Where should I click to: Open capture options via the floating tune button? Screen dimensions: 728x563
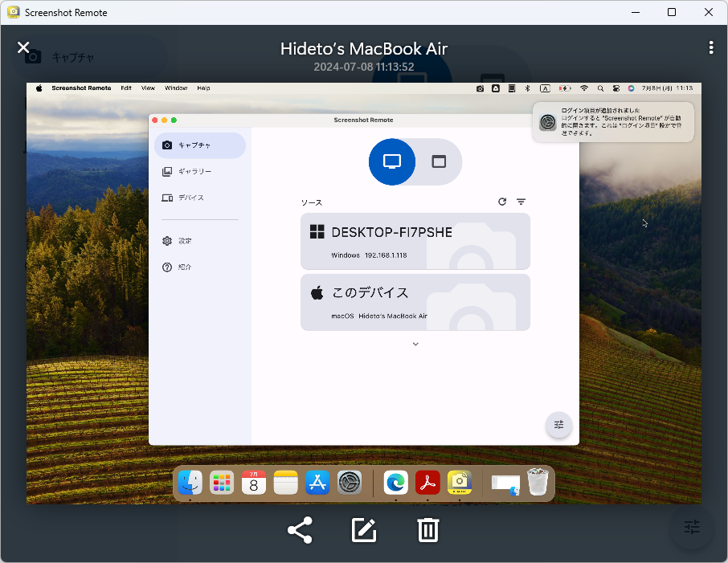558,425
